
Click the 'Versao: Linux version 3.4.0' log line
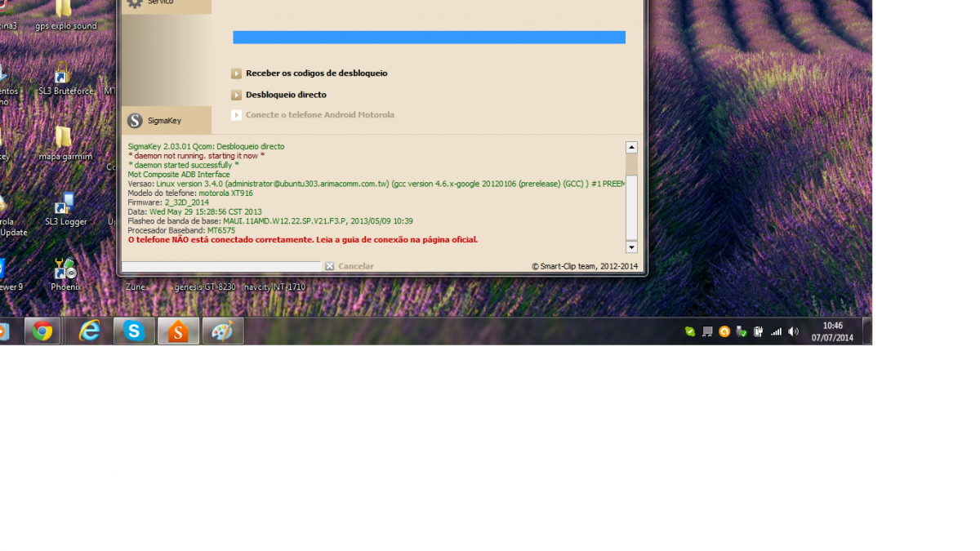(x=376, y=184)
